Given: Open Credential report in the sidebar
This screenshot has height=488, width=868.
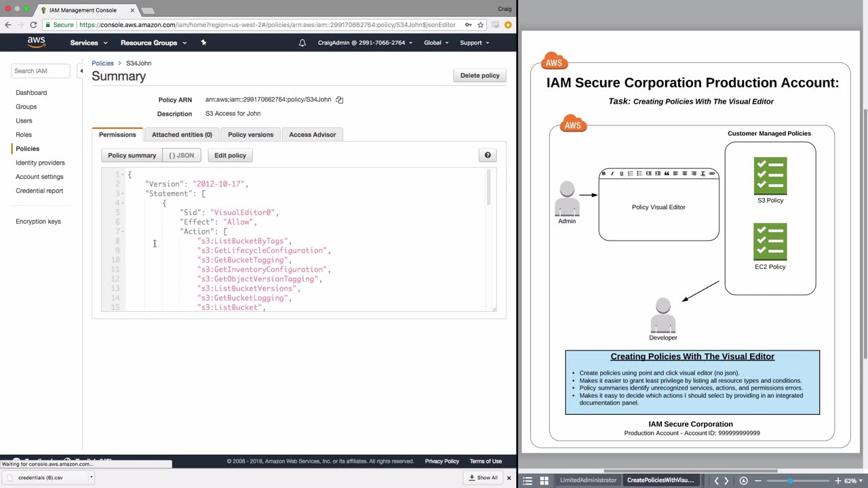Looking at the screenshot, I should point(39,190).
